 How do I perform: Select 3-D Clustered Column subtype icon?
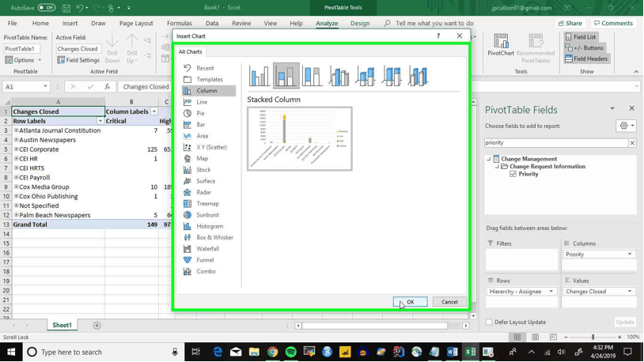[x=339, y=76]
